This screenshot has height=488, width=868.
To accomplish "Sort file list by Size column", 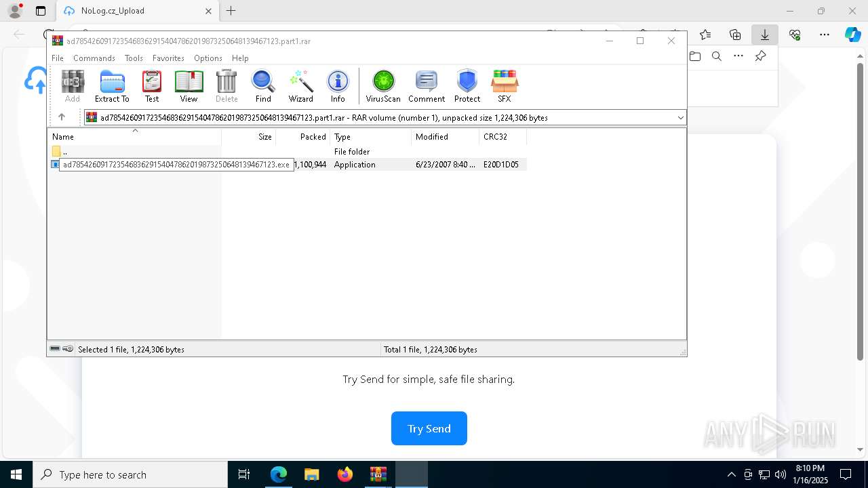I will click(x=249, y=137).
